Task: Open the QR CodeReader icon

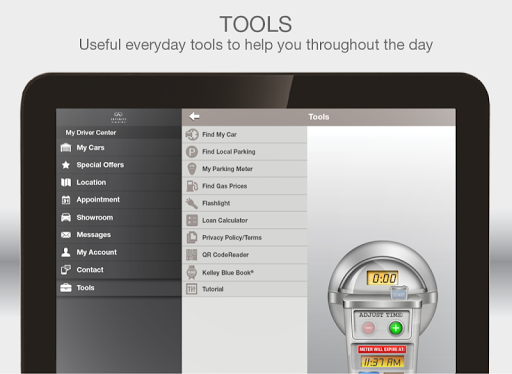Action: tap(192, 255)
